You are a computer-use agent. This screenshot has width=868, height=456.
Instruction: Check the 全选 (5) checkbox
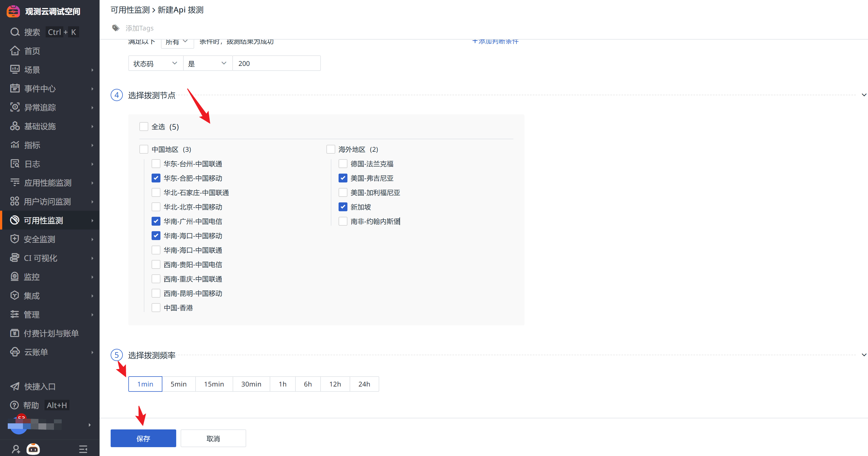(x=144, y=127)
